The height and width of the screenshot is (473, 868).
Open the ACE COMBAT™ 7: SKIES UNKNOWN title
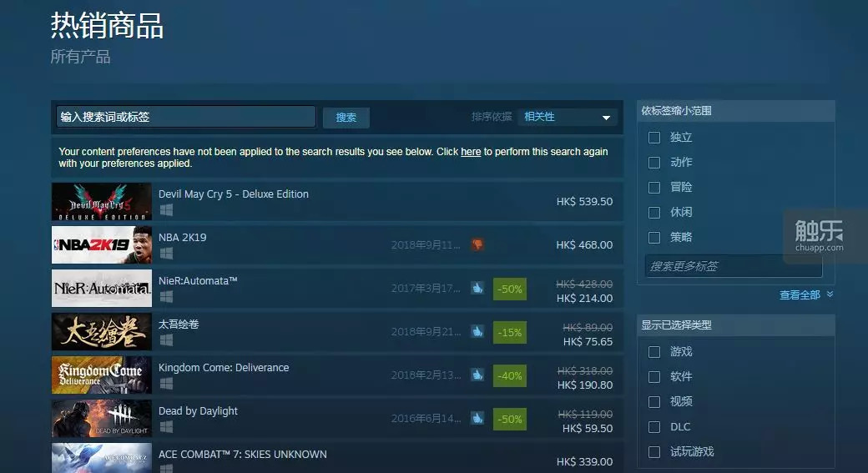click(x=243, y=454)
